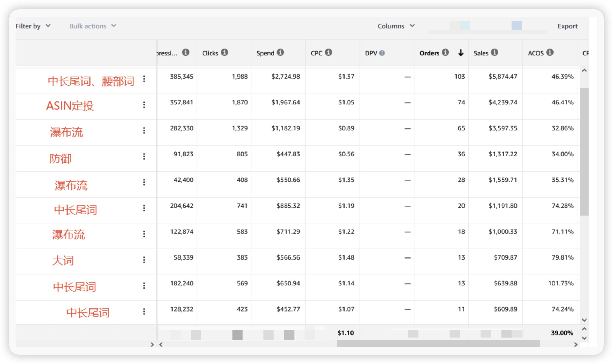Click the ACOS column info icon
The height and width of the screenshot is (364, 613).
pos(550,52)
